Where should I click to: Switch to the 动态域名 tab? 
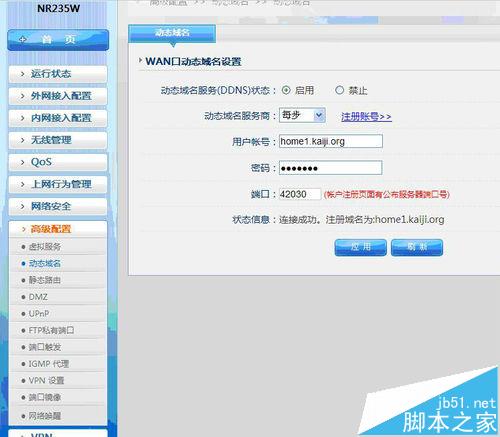coord(172,33)
